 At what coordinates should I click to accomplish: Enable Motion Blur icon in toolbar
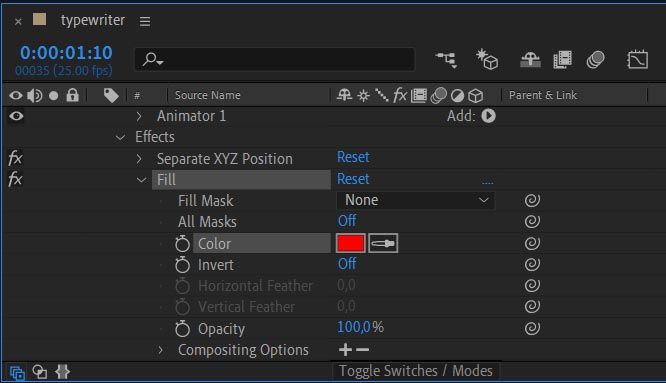[x=595, y=60]
